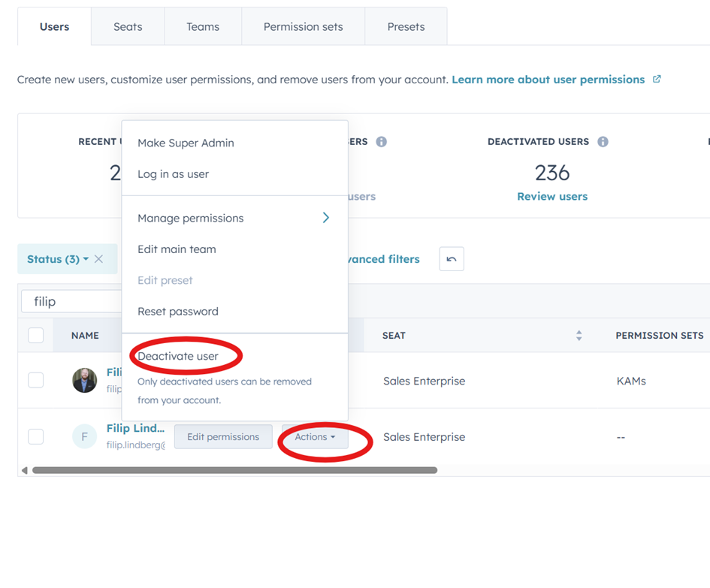This screenshot has height=588, width=710.
Task: Click the info icon beside Deactivated Users
Action: click(x=603, y=142)
